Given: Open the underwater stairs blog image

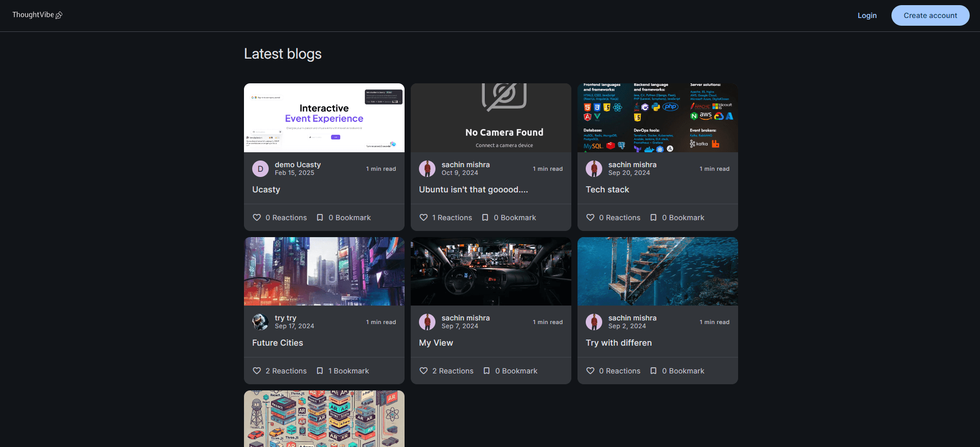Looking at the screenshot, I should [658, 271].
